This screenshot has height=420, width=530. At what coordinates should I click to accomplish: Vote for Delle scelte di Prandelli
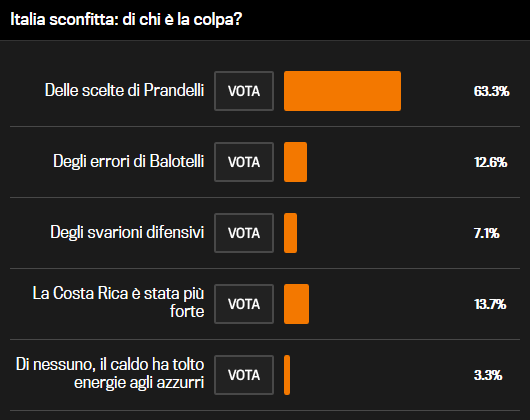coord(244,91)
